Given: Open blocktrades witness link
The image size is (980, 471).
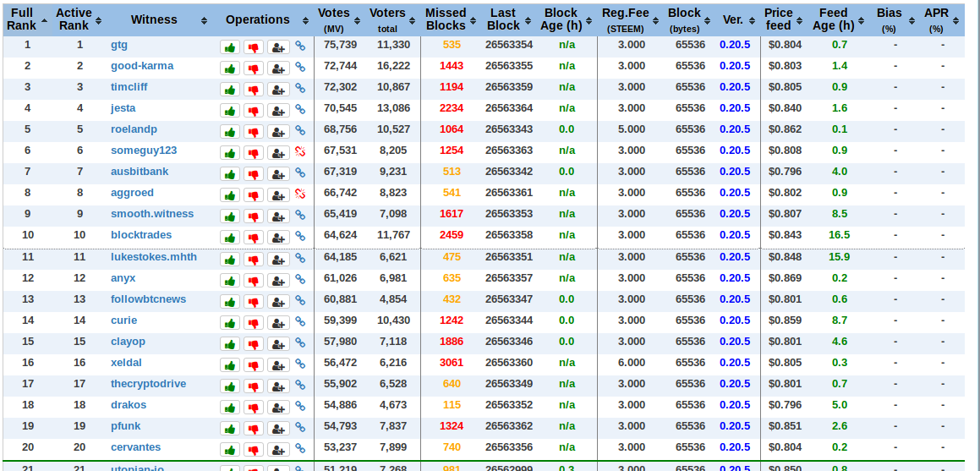Looking at the screenshot, I should 141,235.
